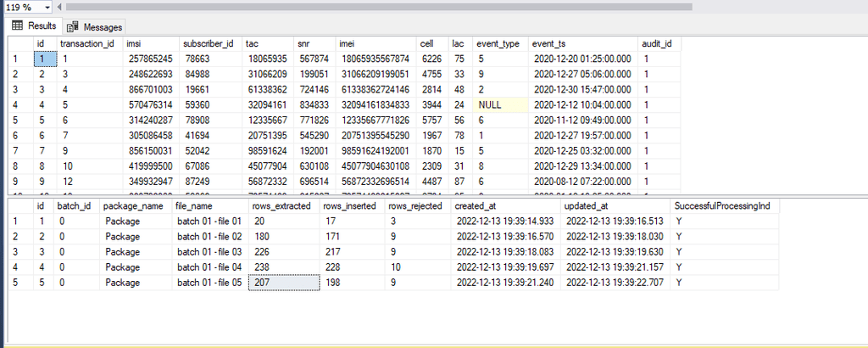Select file_name cell batch 01 - file 02
This screenshot has width=868, height=348.
click(x=210, y=236)
